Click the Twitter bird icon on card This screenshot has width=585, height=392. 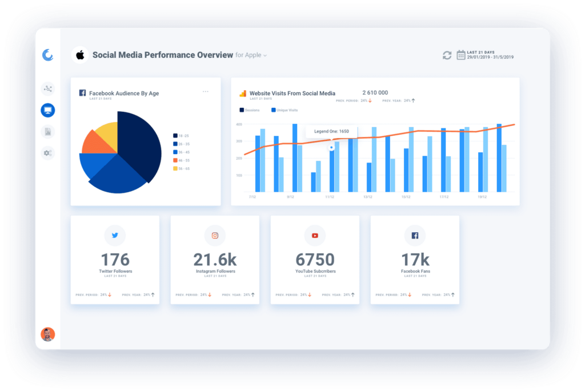tap(115, 236)
